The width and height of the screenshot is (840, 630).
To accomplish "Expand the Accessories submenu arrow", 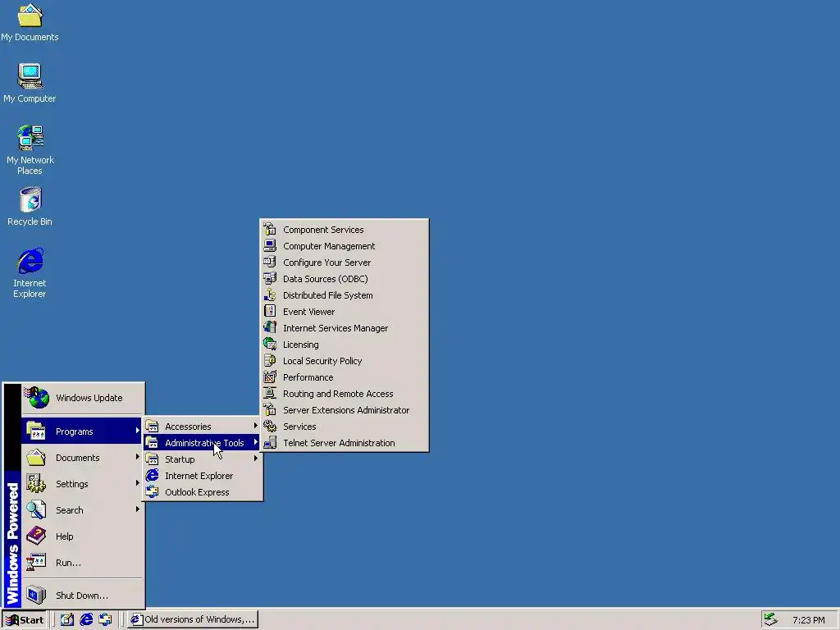I will (256, 426).
